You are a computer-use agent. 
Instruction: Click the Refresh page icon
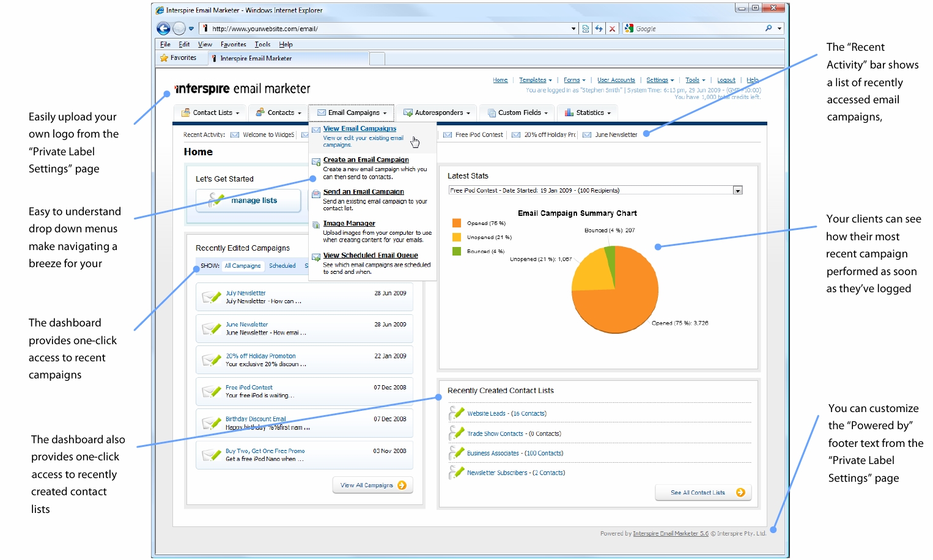[599, 29]
